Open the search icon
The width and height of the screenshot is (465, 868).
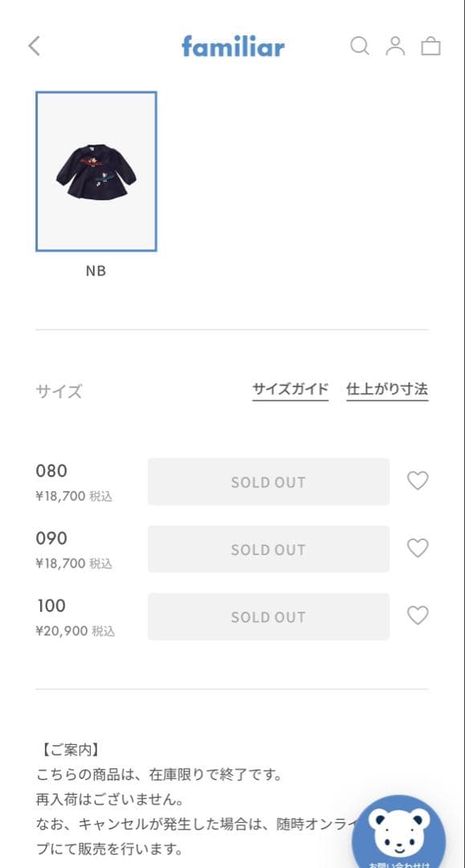click(359, 47)
